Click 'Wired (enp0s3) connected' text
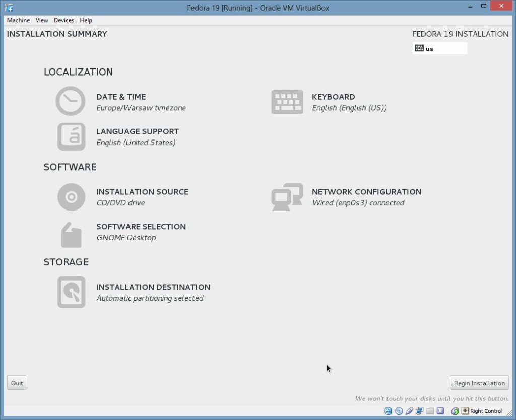This screenshot has height=420, width=516. pos(358,203)
